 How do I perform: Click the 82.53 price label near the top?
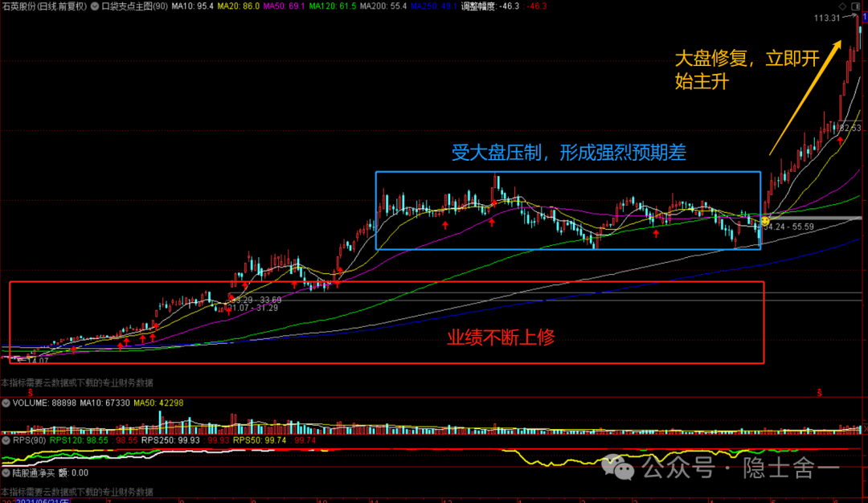850,129
